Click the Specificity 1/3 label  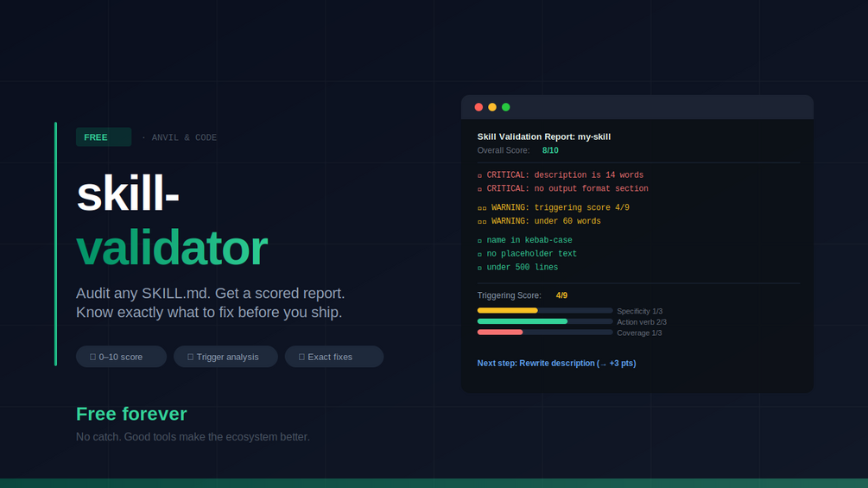tap(640, 311)
